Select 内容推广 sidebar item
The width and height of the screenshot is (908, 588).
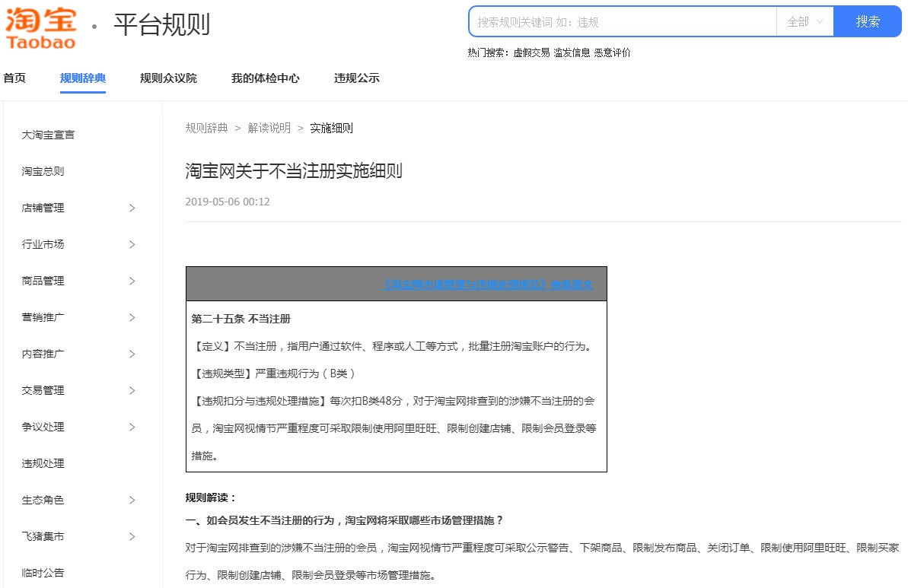43,354
